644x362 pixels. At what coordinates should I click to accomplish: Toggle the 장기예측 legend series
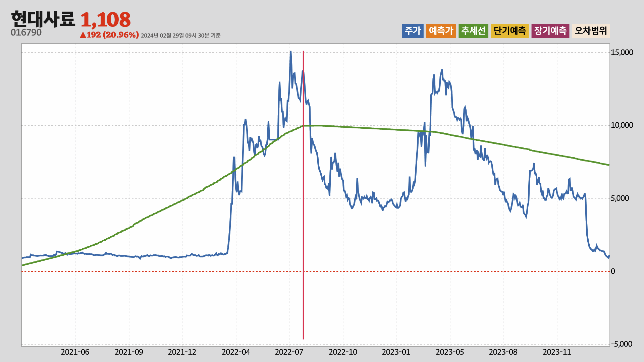[550, 31]
